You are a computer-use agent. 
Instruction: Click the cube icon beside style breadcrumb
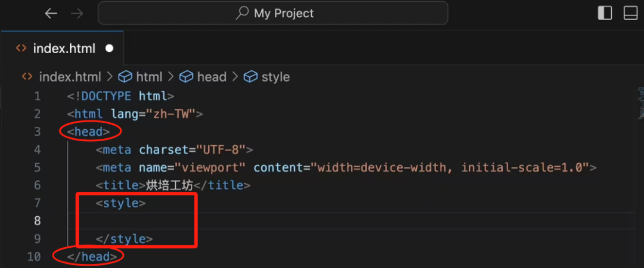coord(251,77)
